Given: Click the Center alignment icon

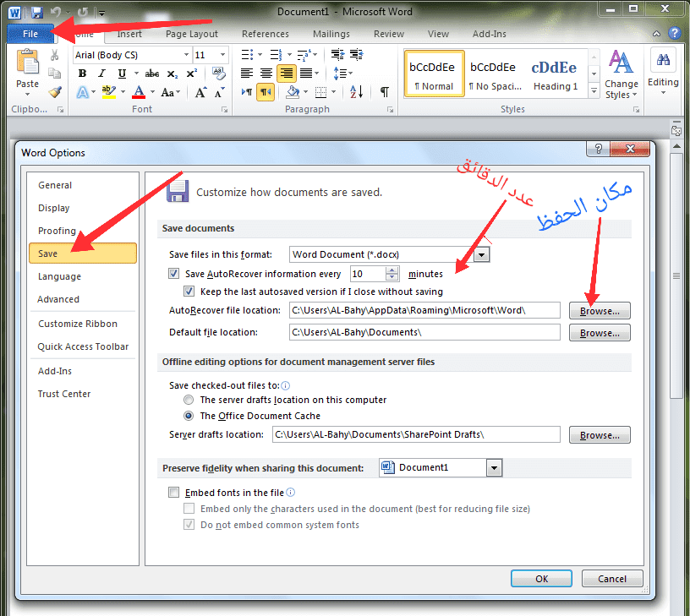Looking at the screenshot, I should pos(266,74).
